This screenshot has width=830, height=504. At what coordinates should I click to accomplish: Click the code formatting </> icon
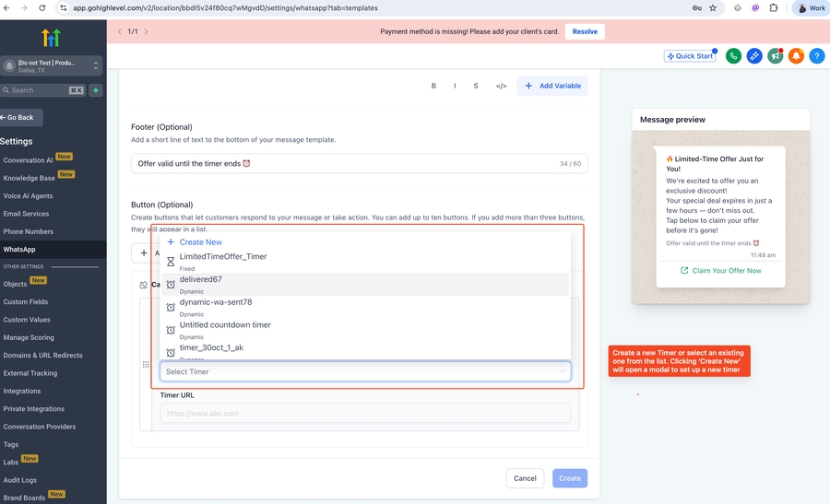click(x=501, y=86)
